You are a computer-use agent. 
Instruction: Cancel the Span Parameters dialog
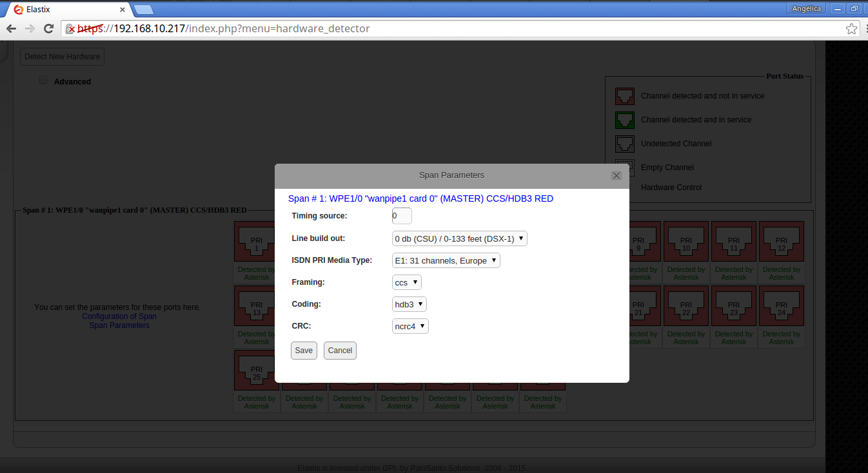340,351
